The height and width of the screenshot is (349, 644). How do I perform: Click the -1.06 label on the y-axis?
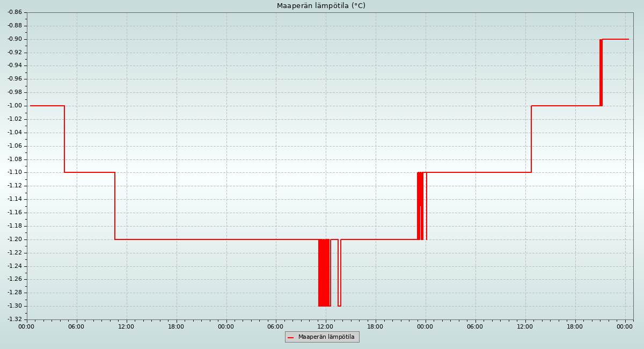14,146
